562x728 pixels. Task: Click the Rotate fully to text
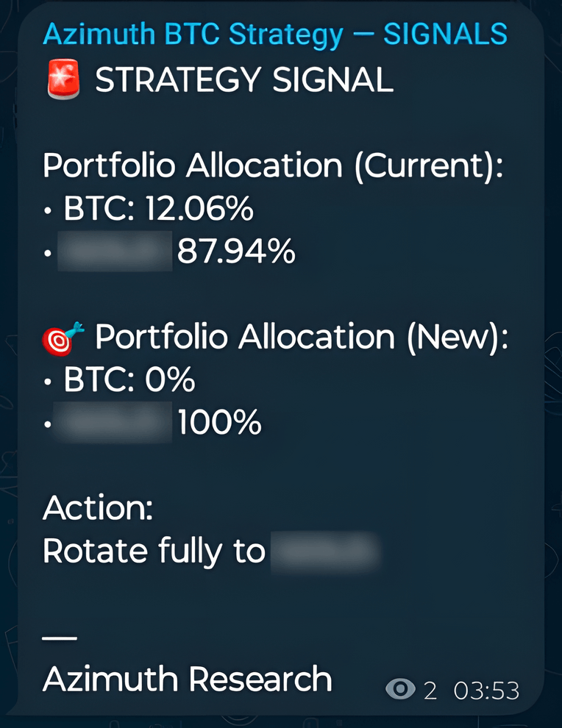(x=154, y=552)
